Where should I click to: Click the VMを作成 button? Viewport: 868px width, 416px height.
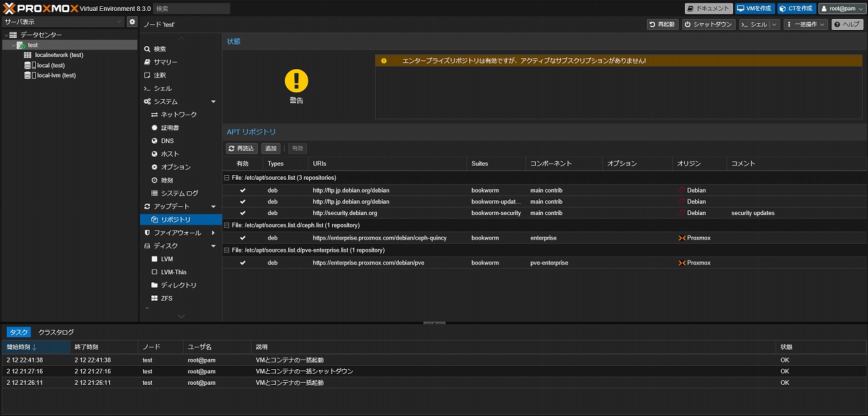coord(755,8)
